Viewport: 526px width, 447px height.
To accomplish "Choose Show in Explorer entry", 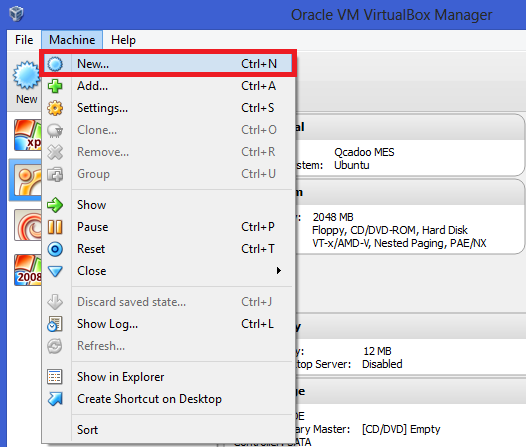I will tap(168, 377).
